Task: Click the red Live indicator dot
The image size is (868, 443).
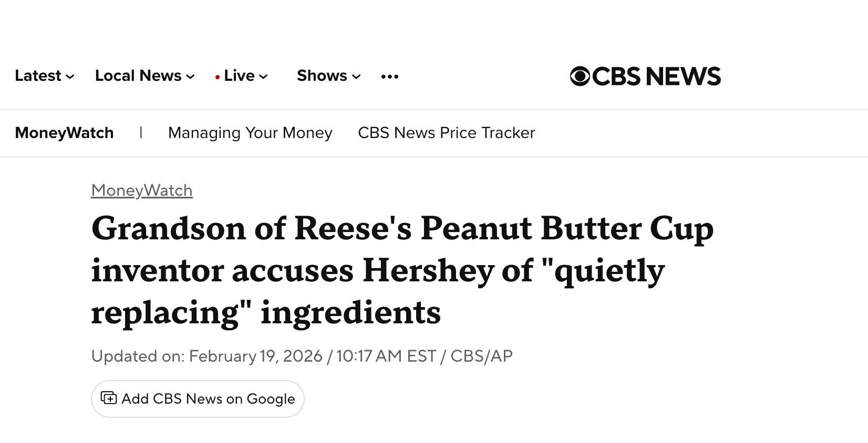Action: (x=217, y=77)
